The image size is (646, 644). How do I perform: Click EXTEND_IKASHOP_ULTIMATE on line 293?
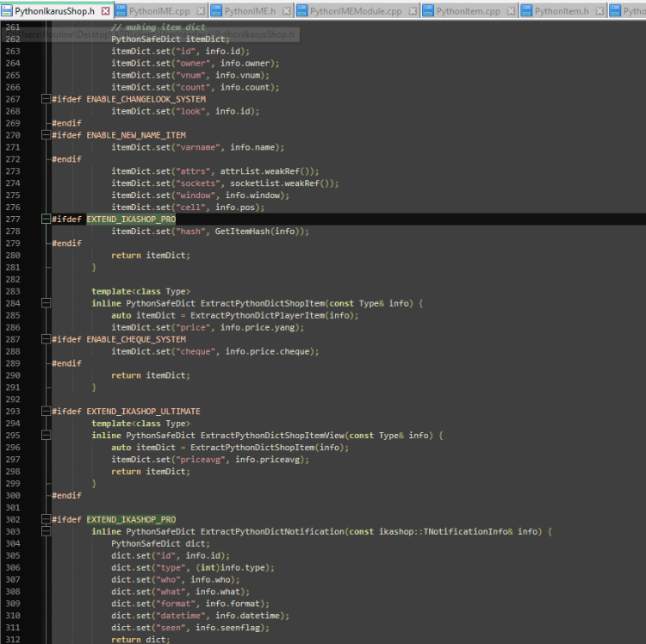point(143,412)
